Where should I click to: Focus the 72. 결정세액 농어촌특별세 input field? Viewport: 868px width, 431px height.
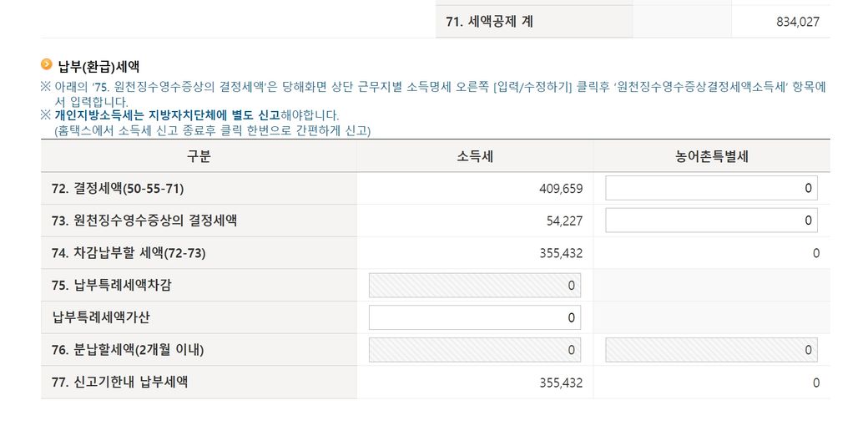point(711,189)
